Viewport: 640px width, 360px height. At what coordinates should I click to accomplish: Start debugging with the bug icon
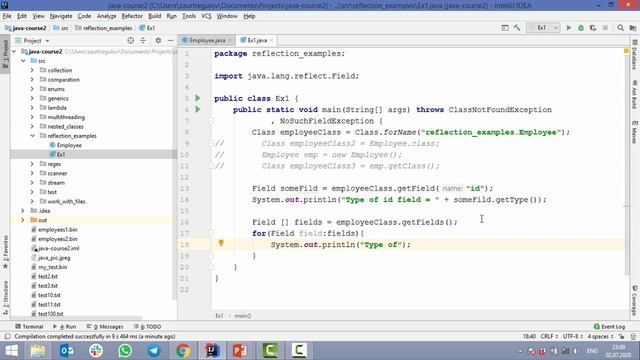pyautogui.click(x=581, y=28)
